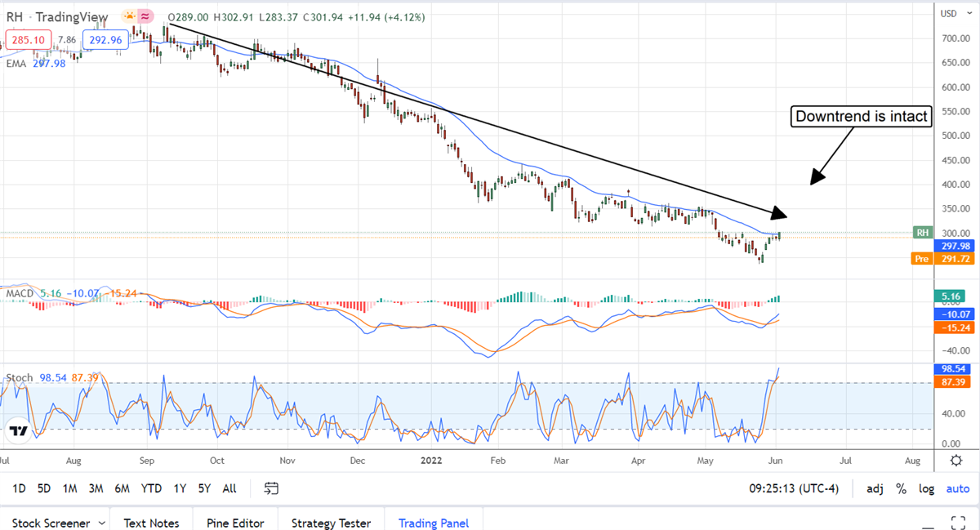The width and height of the screenshot is (980, 530).
Task: Click the pink wavy data-mode icon
Action: point(146,16)
